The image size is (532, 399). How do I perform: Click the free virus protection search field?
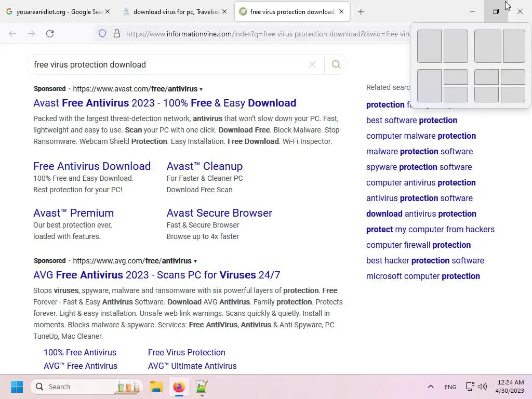click(x=170, y=64)
